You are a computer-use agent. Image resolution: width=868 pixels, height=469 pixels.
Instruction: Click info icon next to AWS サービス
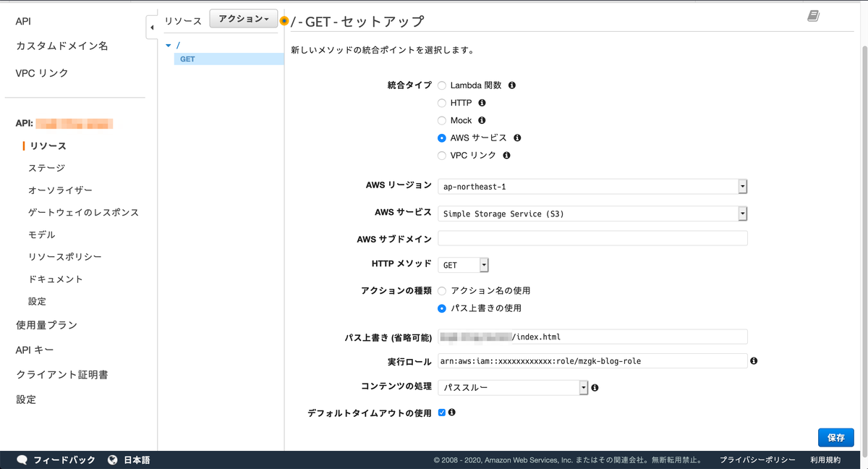point(517,138)
